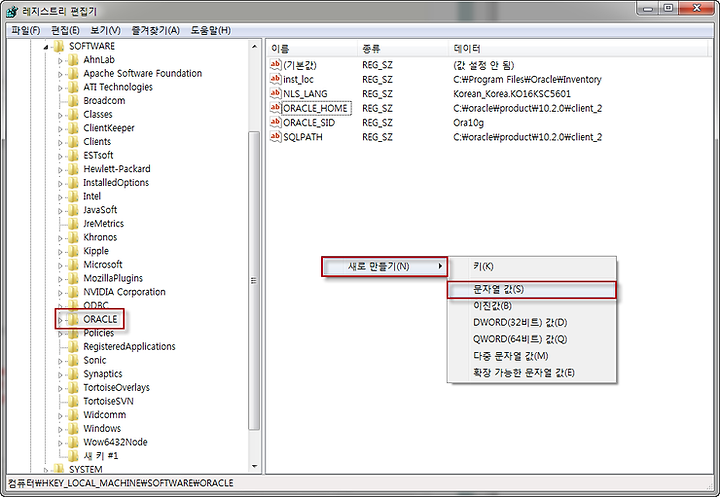This screenshot has height=497, width=720.
Task: Expand the Wow6432Node key arrow
Action: 60,443
